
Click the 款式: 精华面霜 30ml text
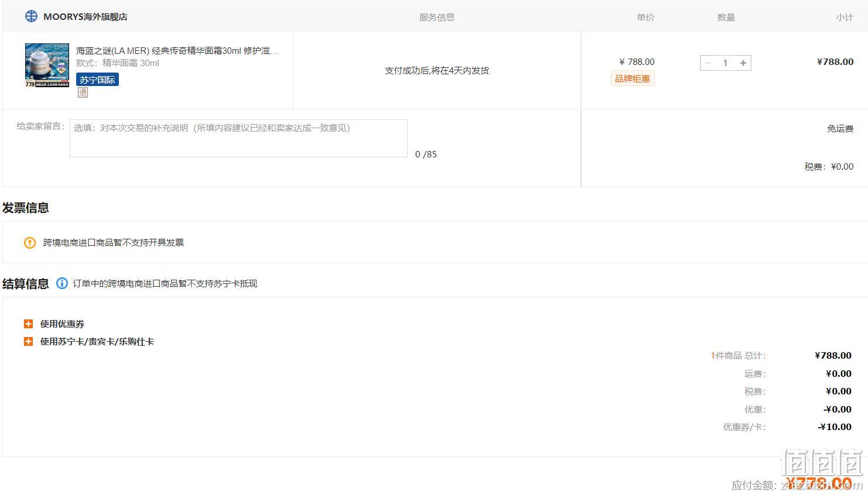(x=117, y=63)
